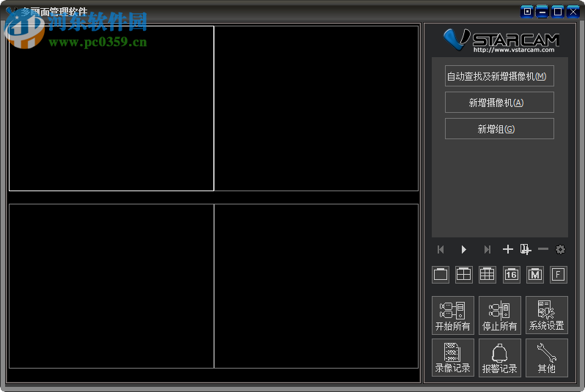Select the bottom-right video pane

[317, 286]
